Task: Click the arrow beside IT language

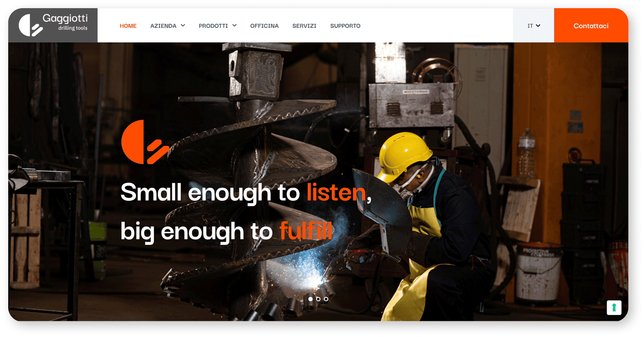Action: (538, 26)
